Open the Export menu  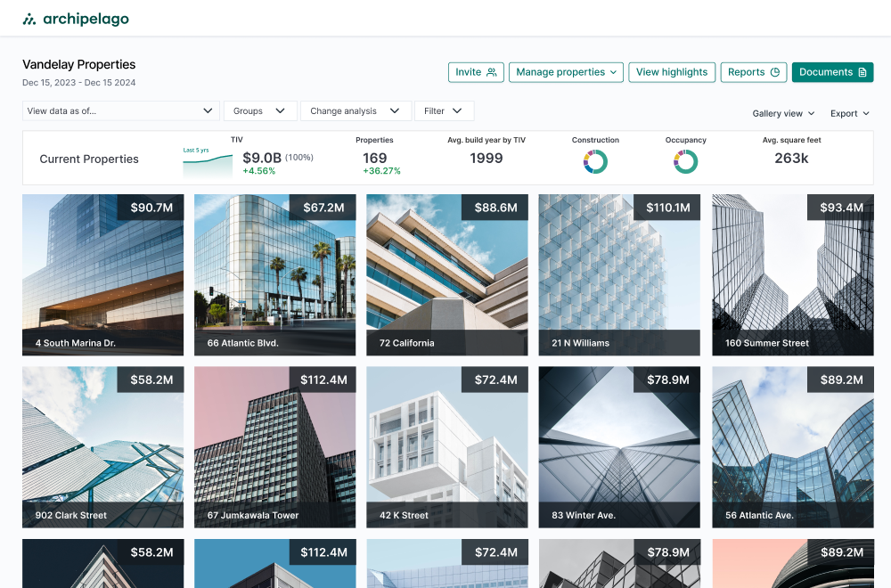click(850, 114)
